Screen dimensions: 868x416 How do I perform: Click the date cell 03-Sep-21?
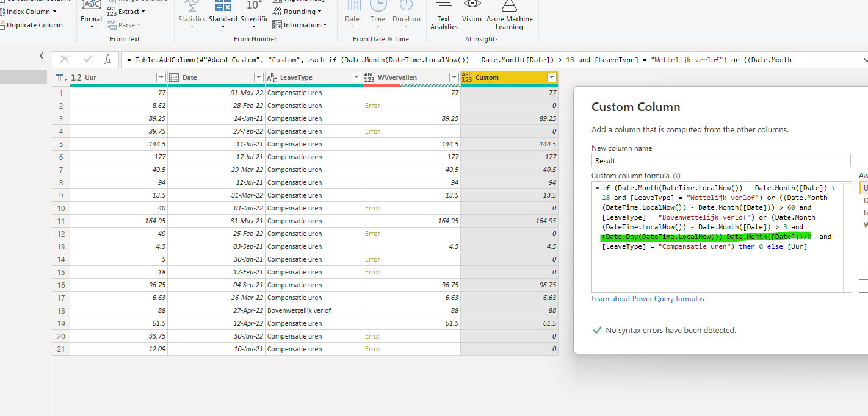(217, 246)
